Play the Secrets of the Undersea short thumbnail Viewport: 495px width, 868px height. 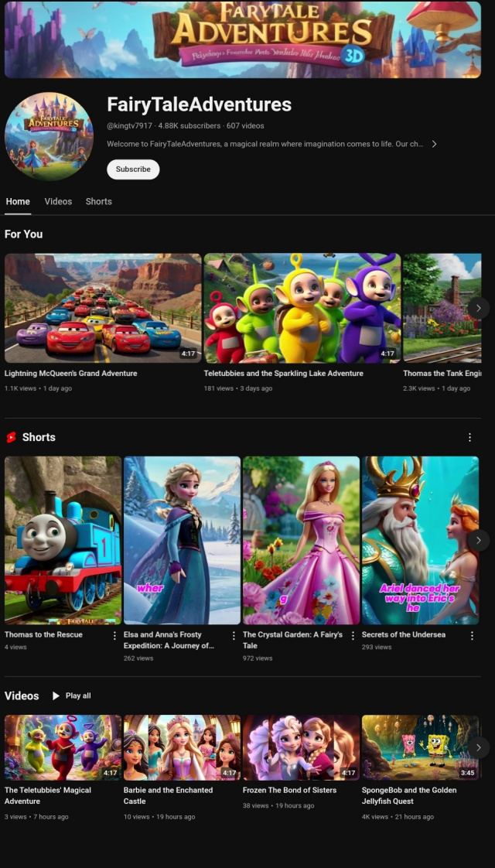pos(420,540)
